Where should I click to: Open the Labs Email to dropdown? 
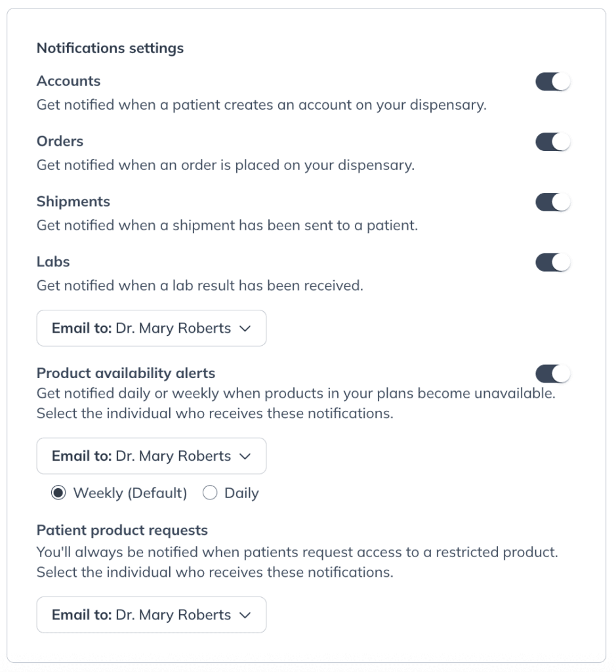[152, 328]
